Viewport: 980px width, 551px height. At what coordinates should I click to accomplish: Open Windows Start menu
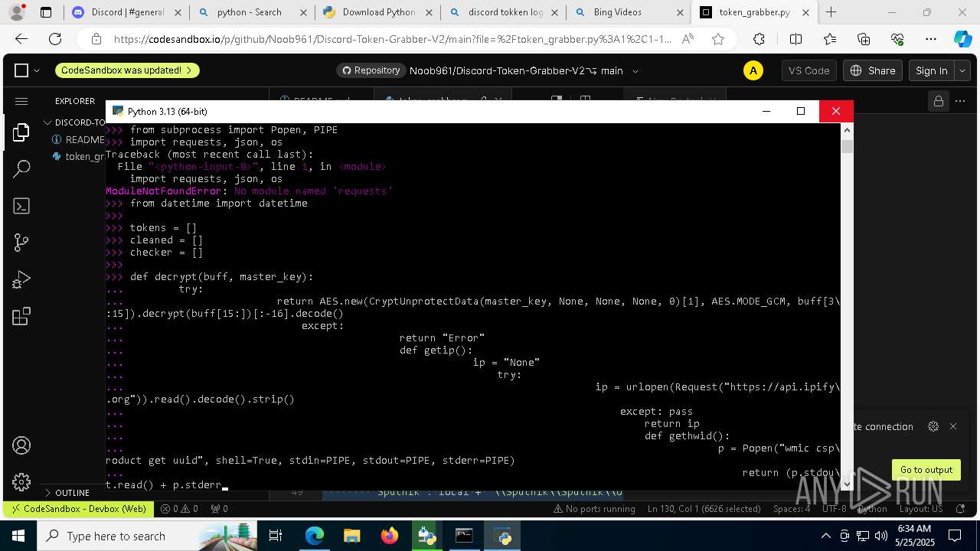pyautogui.click(x=18, y=536)
